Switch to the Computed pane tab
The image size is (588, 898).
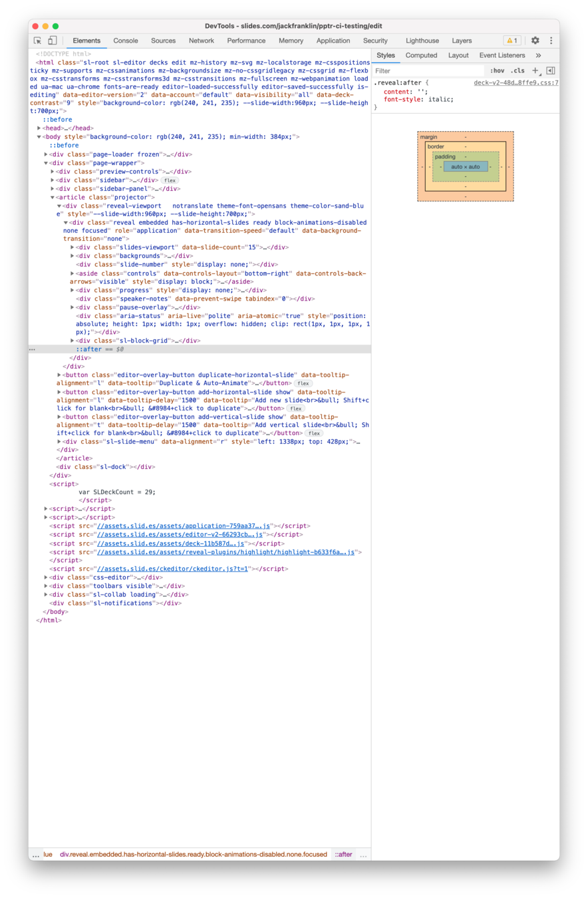click(421, 55)
